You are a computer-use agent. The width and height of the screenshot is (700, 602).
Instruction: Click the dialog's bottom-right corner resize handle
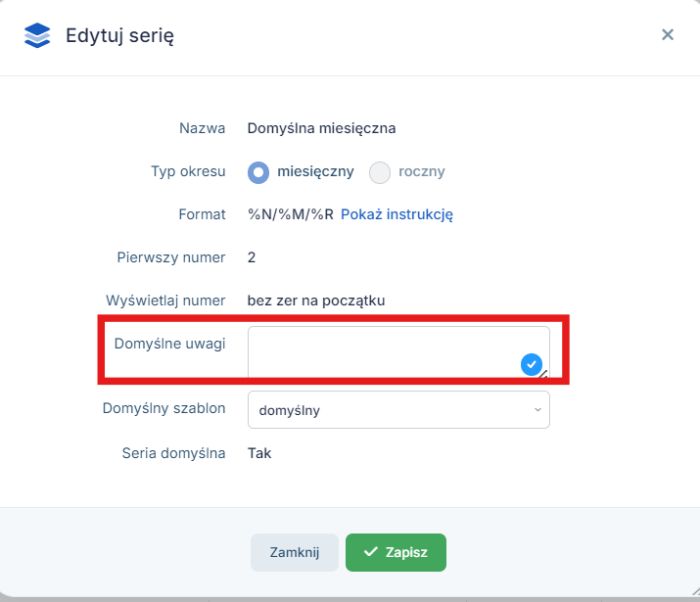click(x=695, y=591)
